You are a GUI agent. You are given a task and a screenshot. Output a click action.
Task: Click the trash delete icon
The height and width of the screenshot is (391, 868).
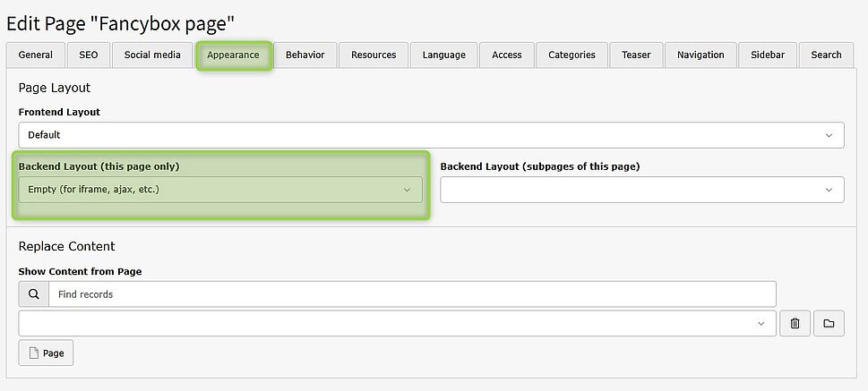(x=795, y=323)
